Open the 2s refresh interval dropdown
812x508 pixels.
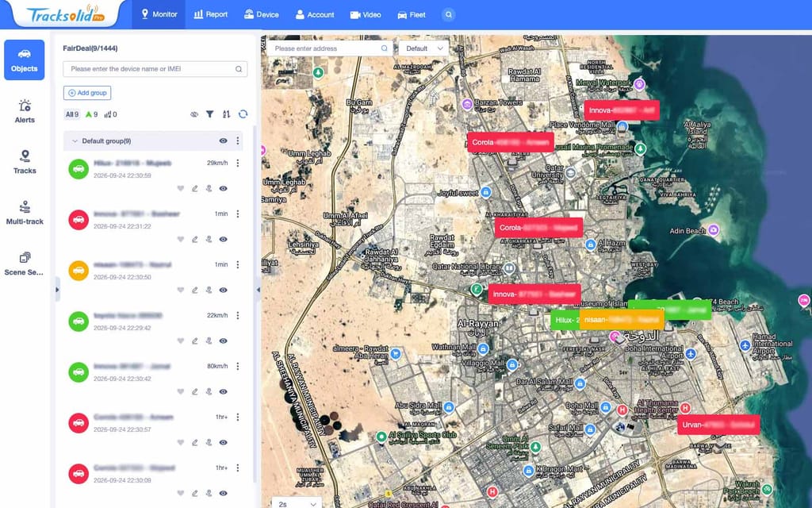click(297, 503)
